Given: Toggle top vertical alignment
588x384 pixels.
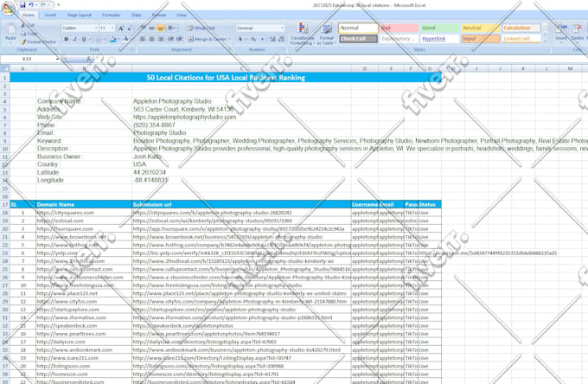Looking at the screenshot, I should click(143, 29).
